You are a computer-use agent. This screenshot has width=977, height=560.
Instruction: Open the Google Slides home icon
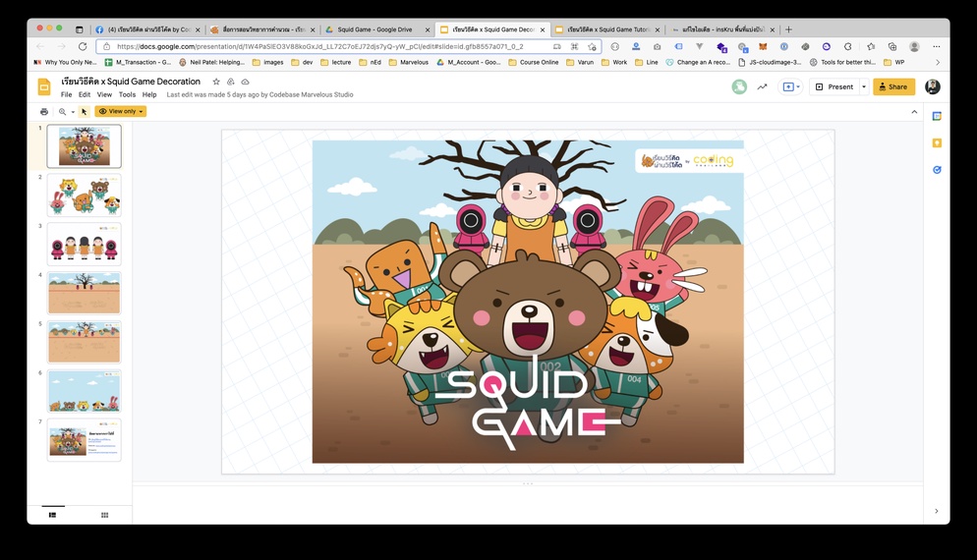[x=44, y=87]
